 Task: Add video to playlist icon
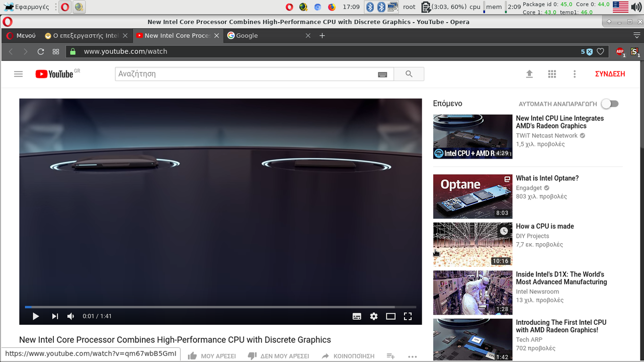[x=390, y=356]
